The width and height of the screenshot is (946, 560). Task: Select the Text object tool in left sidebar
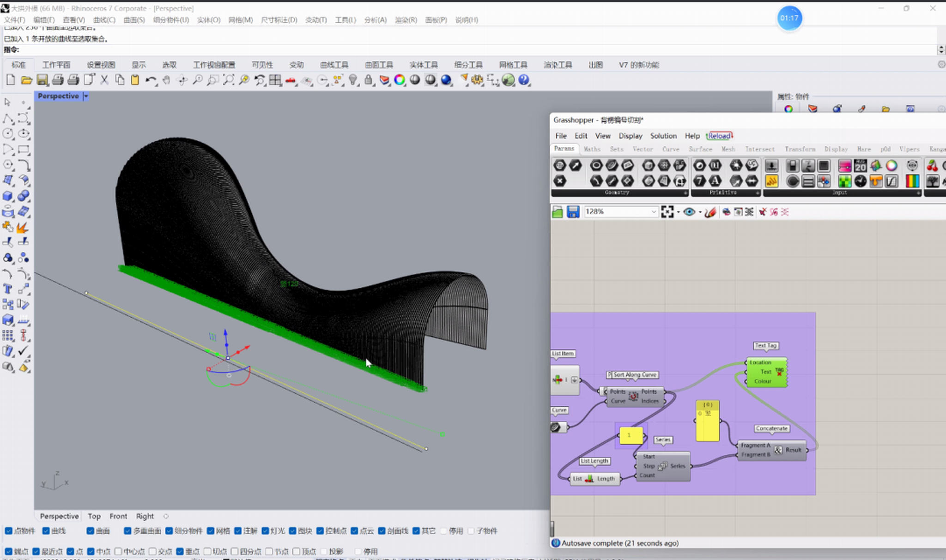[x=8, y=289]
